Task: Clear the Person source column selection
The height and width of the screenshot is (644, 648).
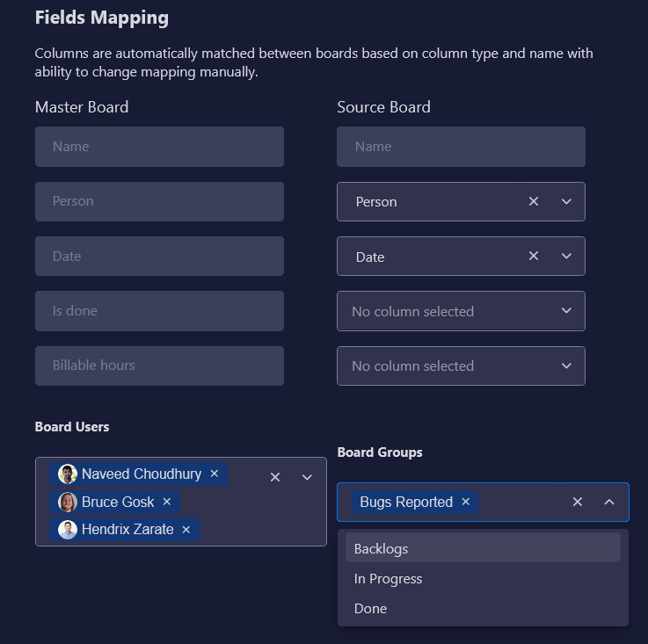Action: (534, 201)
